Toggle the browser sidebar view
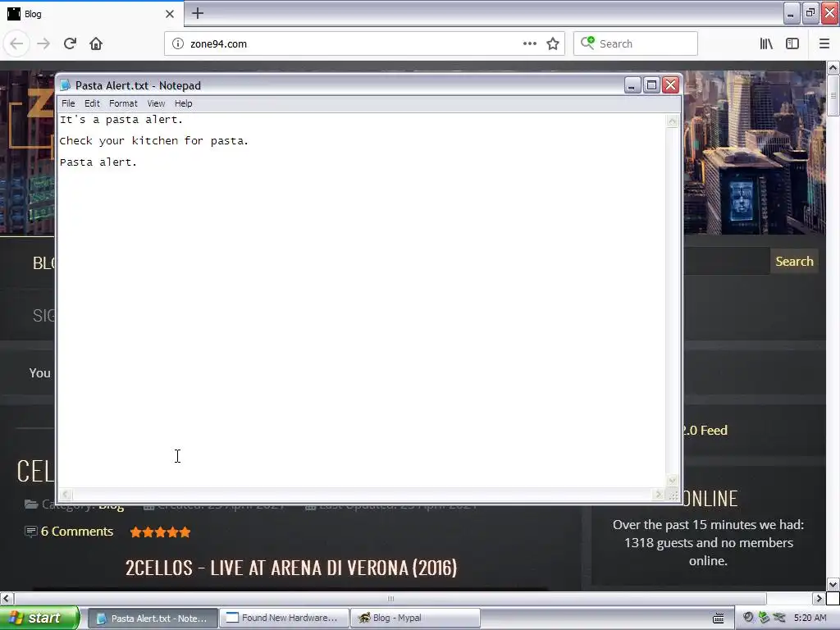840x630 pixels. click(x=792, y=43)
